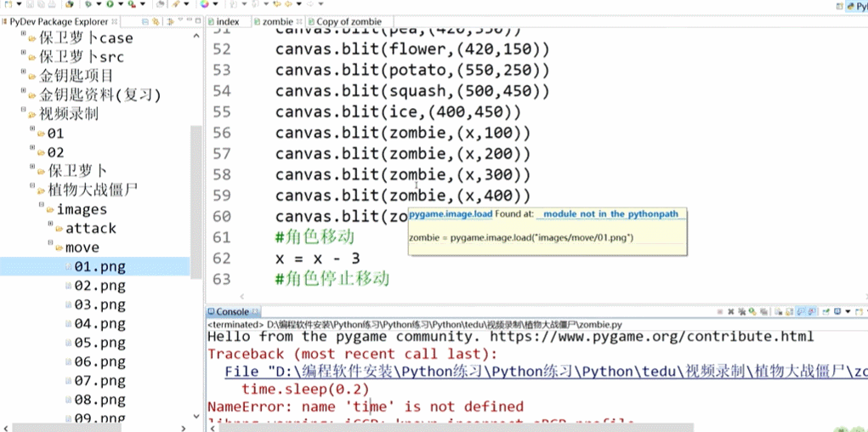Toggle show console on standard output change
Screen dimensions: 868x432
tap(800, 311)
